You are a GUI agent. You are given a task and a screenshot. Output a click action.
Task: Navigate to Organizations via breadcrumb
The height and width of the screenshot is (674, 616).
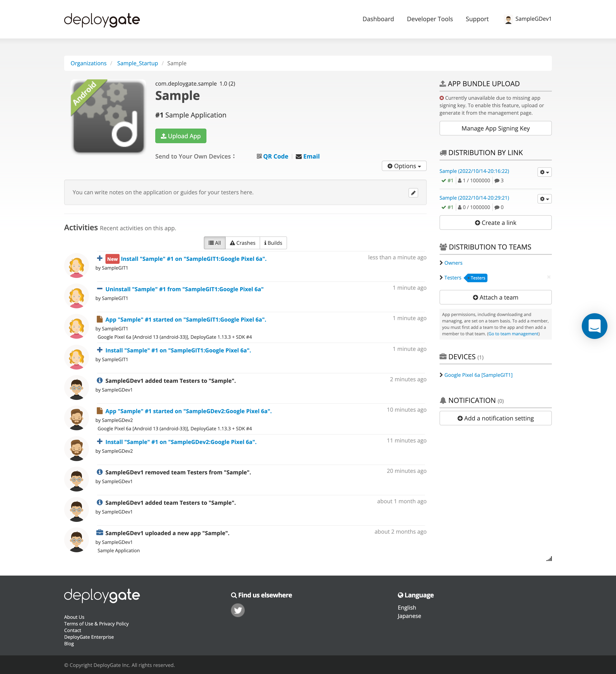coord(88,63)
